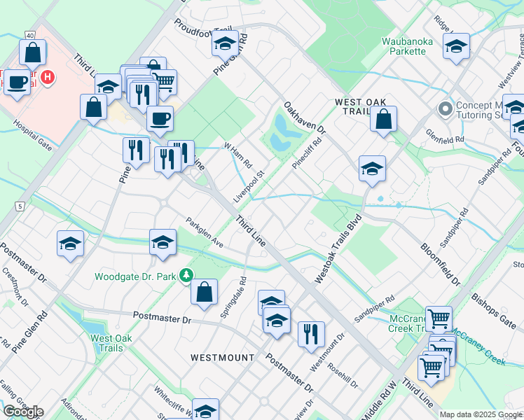Image resolution: width=524 pixels, height=420 pixels.
Task: Click the Liverpool St street label
Action: 249,187
